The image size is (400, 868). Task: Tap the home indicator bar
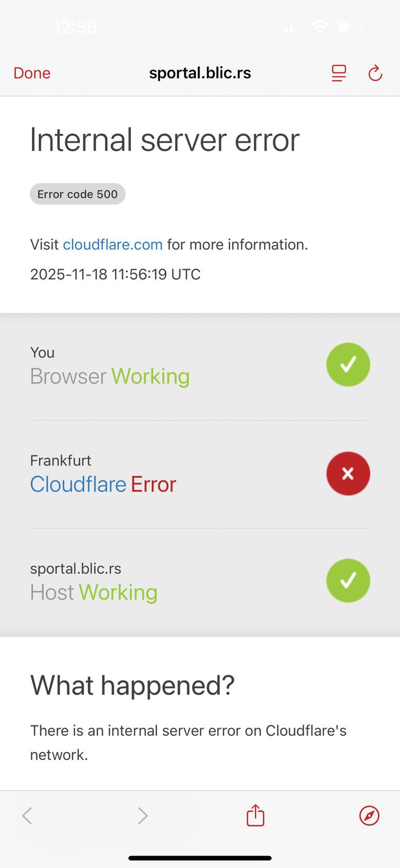(200, 858)
